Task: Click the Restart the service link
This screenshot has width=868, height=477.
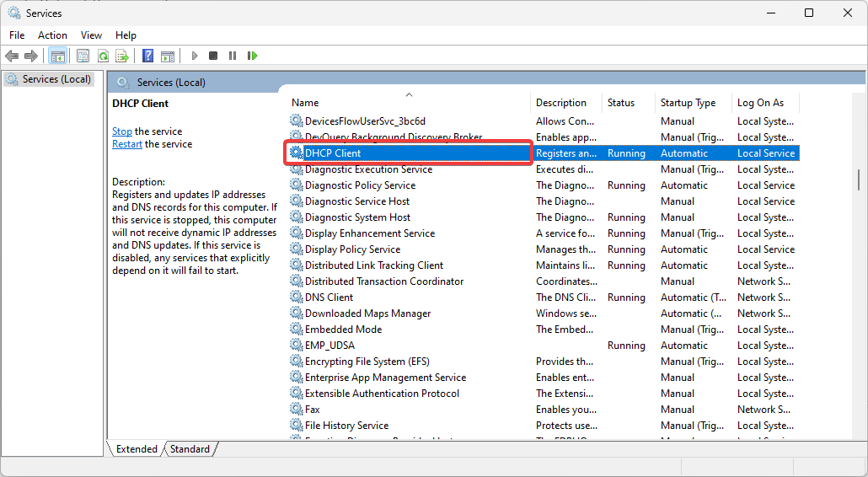Action: pyautogui.click(x=127, y=144)
